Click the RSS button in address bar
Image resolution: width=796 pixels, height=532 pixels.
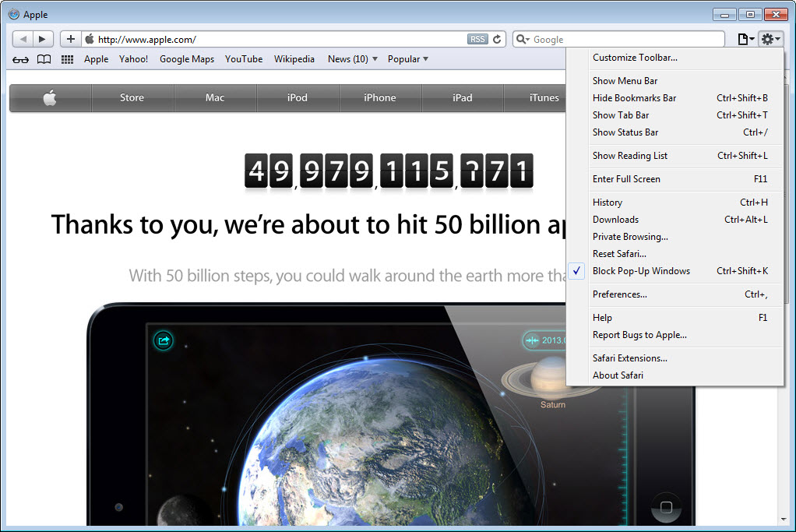pos(477,39)
